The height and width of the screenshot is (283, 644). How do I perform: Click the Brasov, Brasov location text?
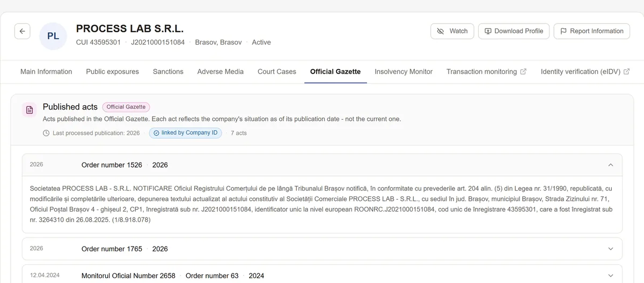[x=218, y=42]
